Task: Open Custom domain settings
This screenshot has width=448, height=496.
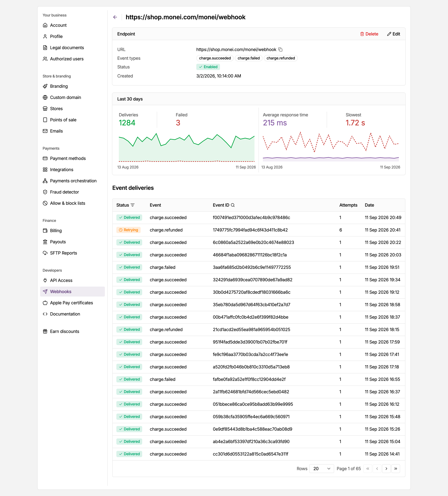Action: (x=73, y=97)
